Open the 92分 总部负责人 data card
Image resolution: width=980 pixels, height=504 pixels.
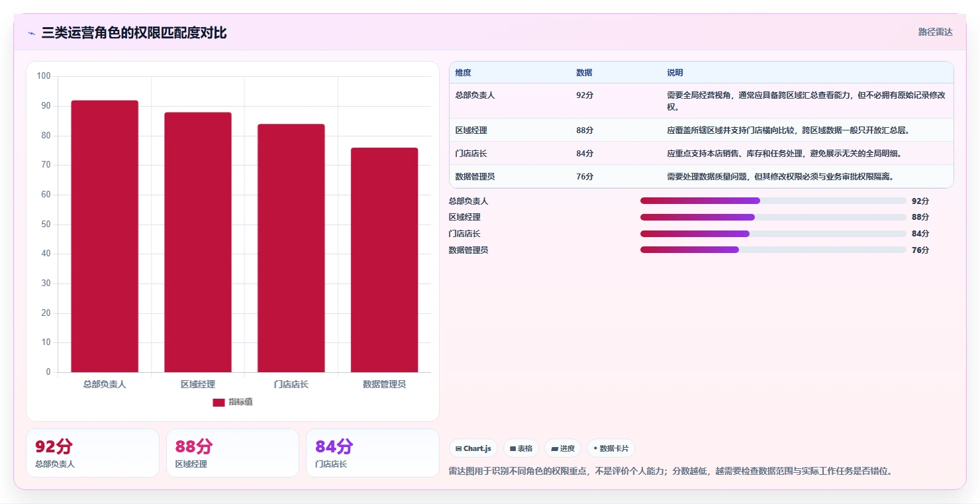pos(93,453)
